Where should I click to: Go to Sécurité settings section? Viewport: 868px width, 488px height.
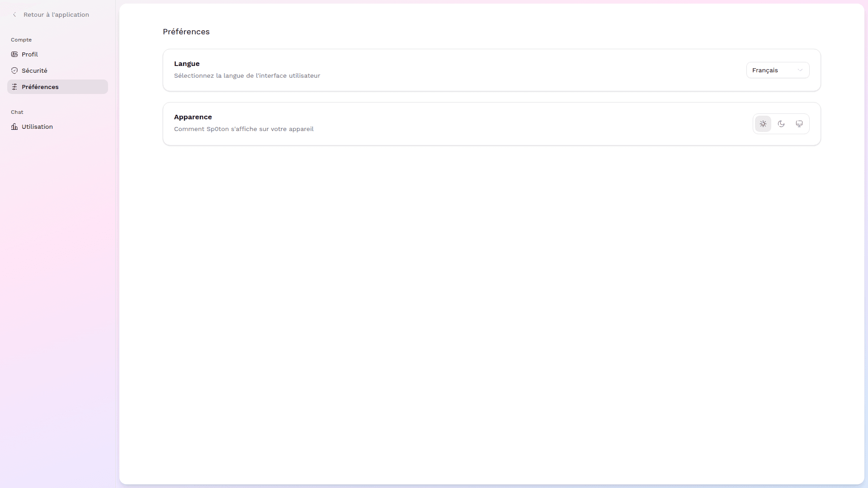34,70
